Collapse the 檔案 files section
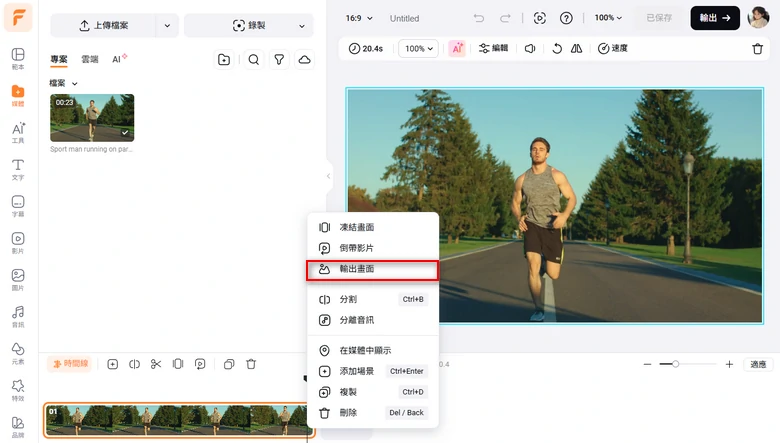This screenshot has height=443, width=780. point(74,83)
